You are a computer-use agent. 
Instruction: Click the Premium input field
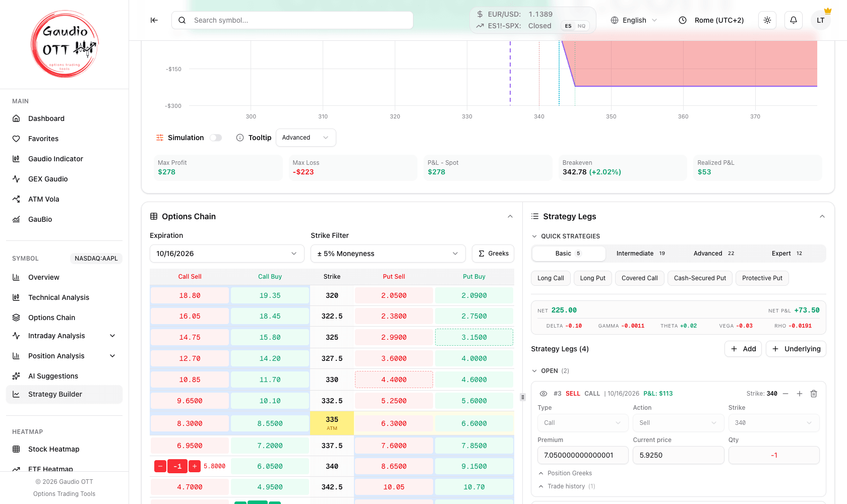pos(583,455)
